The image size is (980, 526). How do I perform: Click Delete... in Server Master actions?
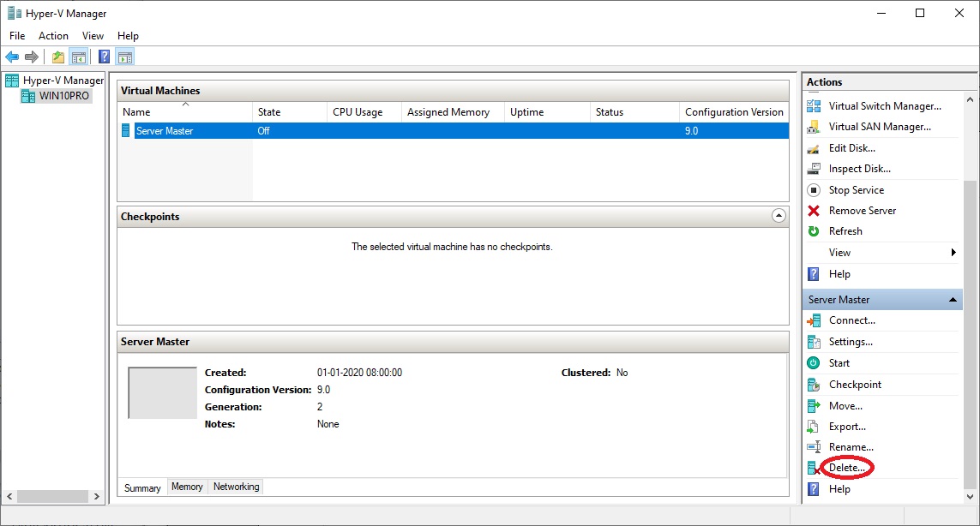point(847,468)
